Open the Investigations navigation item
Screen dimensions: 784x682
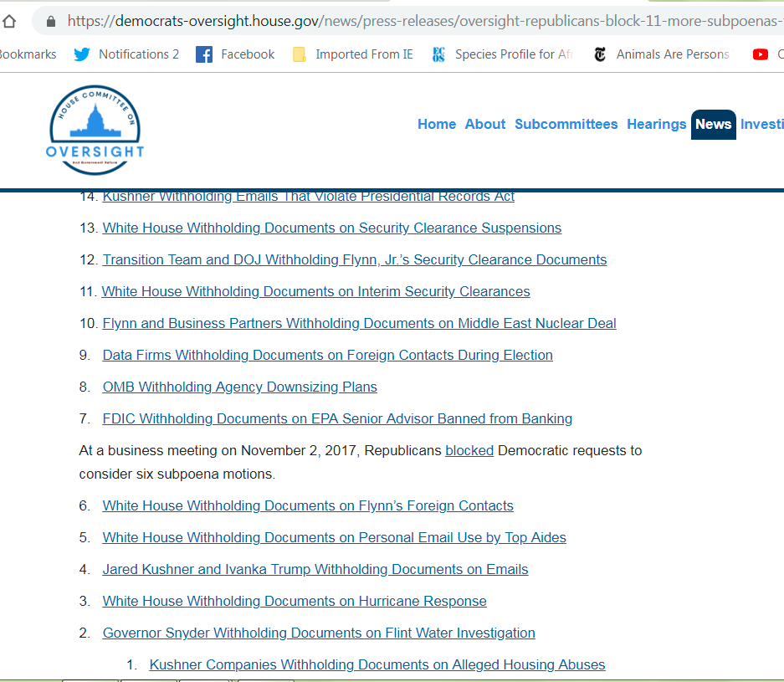point(762,124)
